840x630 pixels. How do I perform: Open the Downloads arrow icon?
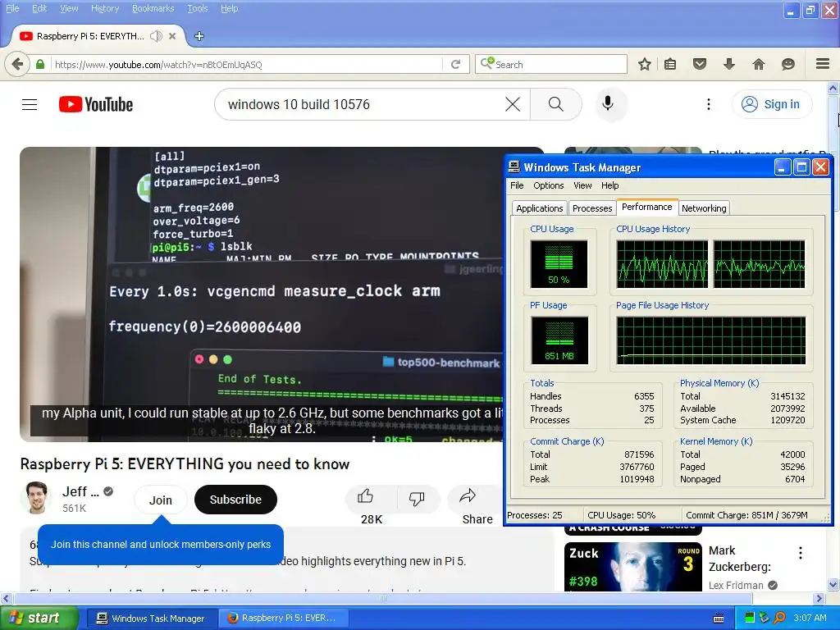tap(729, 64)
